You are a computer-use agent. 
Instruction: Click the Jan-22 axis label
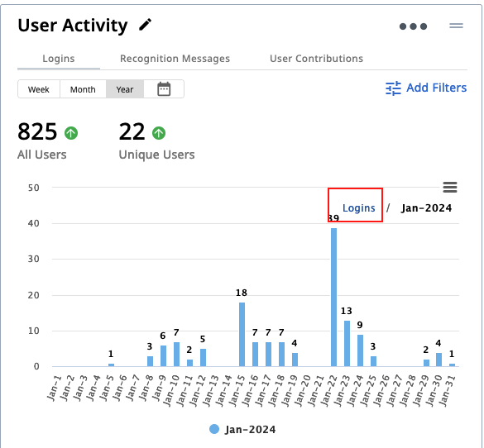(330, 390)
